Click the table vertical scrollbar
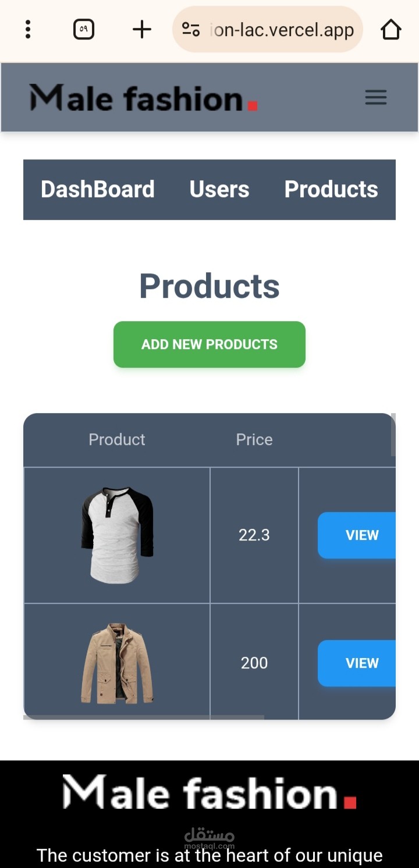The image size is (419, 868). tap(393, 435)
